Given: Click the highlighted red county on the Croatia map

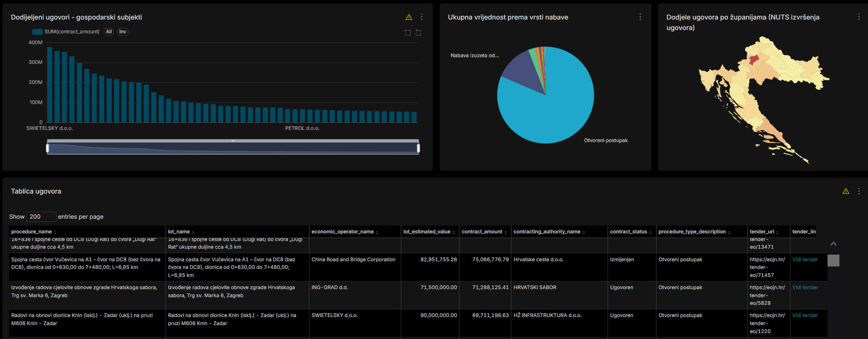Looking at the screenshot, I should [754, 60].
